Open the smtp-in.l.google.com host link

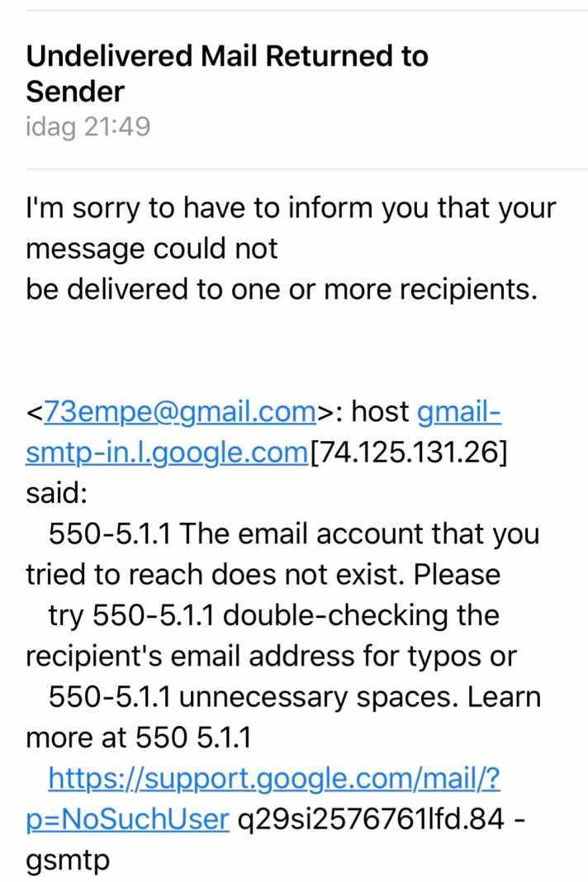(x=166, y=453)
